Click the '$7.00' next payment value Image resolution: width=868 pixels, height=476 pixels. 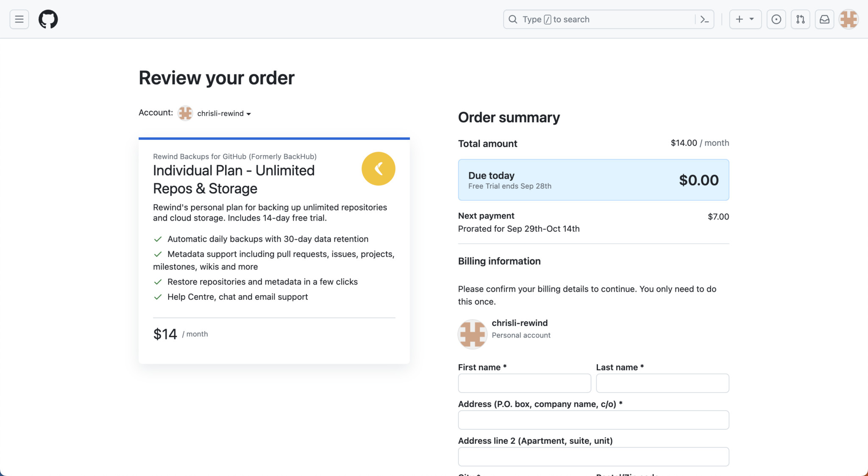point(718,217)
